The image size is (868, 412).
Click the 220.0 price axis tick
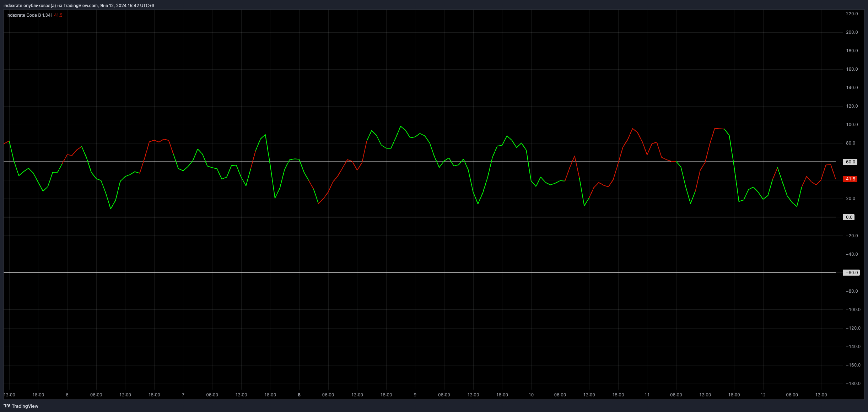click(852, 14)
